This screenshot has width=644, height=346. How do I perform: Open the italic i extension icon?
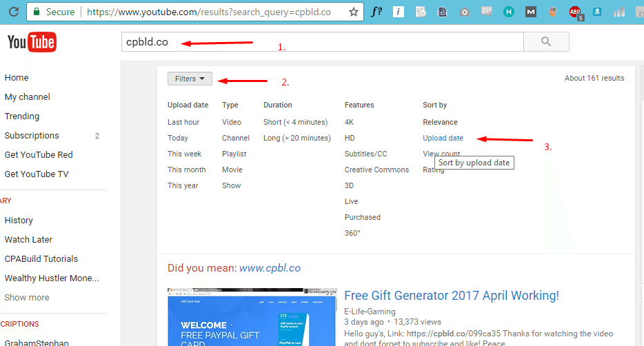click(x=398, y=12)
